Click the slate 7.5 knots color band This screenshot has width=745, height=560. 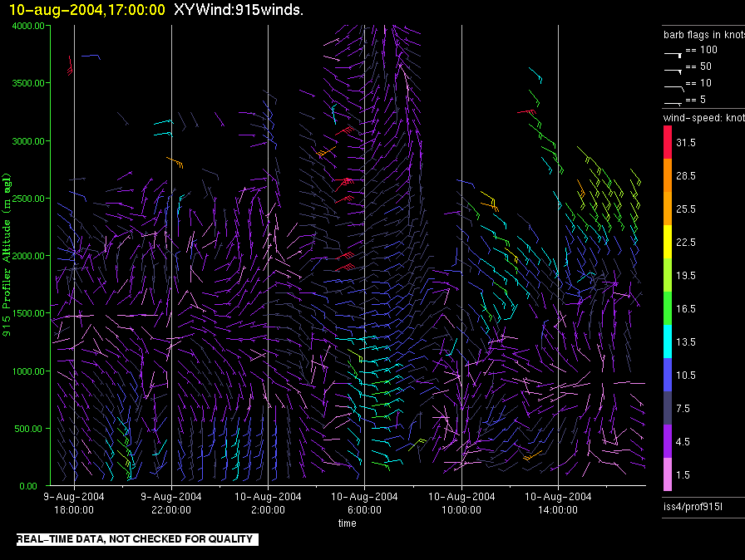[x=668, y=407]
